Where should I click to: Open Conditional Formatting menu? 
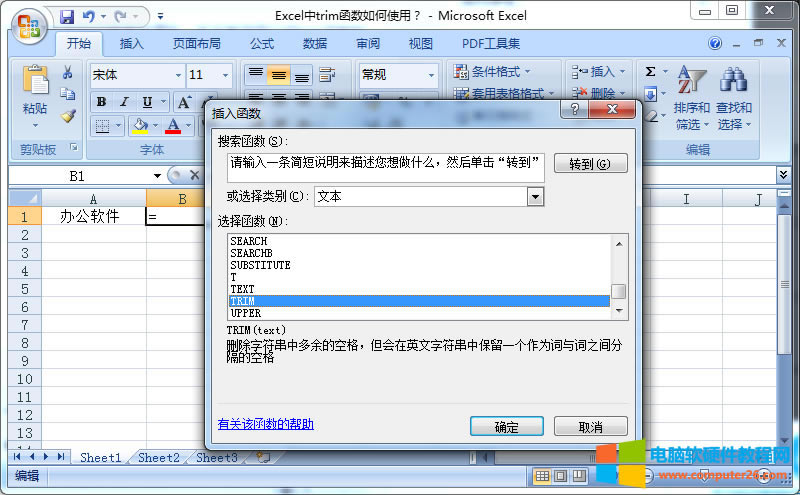(492, 71)
